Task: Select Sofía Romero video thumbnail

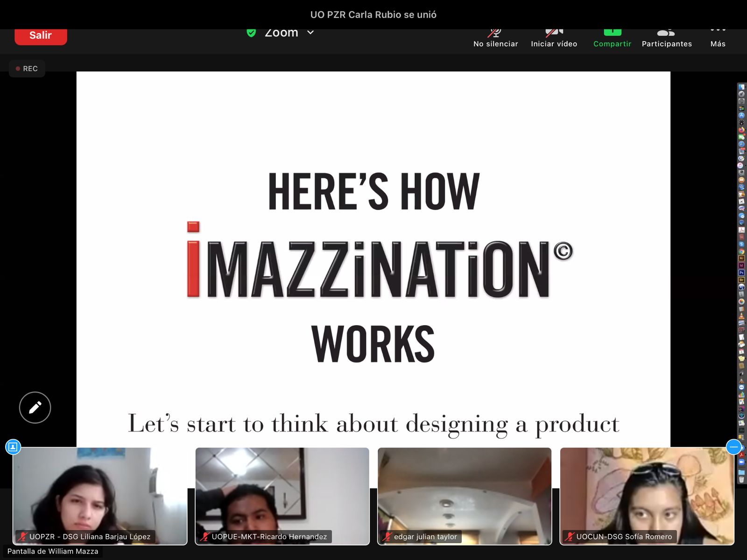Action: [647, 496]
